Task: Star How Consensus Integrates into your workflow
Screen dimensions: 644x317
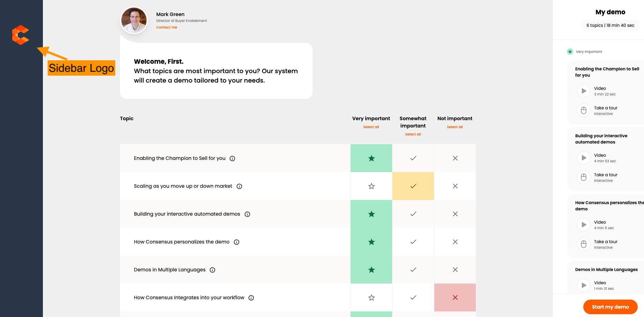Action: coord(371,297)
